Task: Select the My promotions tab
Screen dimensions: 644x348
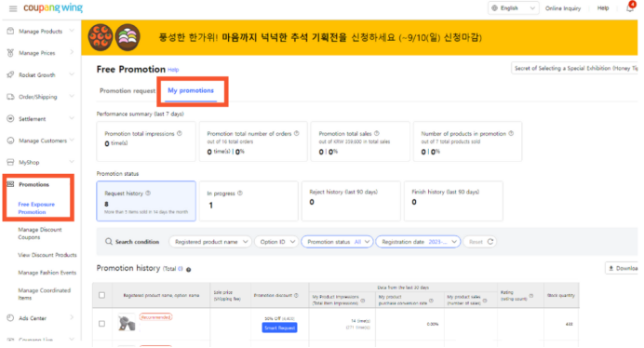Action: [191, 90]
